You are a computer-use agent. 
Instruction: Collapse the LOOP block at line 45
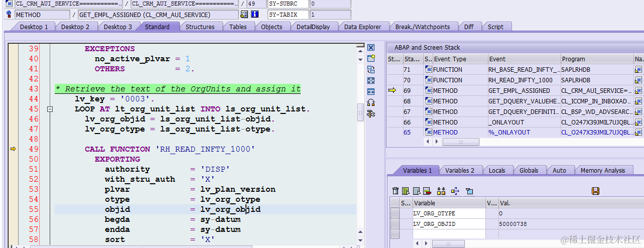[x=50, y=109]
